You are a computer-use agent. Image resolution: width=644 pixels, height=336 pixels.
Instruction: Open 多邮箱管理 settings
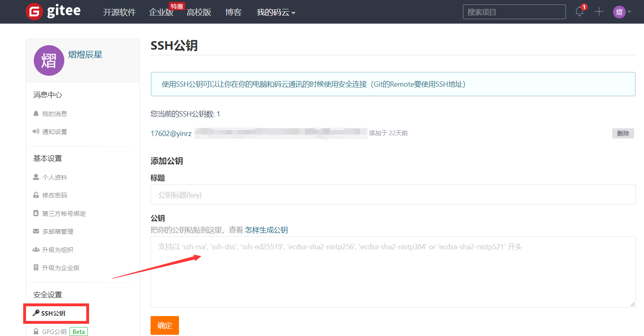(x=58, y=231)
